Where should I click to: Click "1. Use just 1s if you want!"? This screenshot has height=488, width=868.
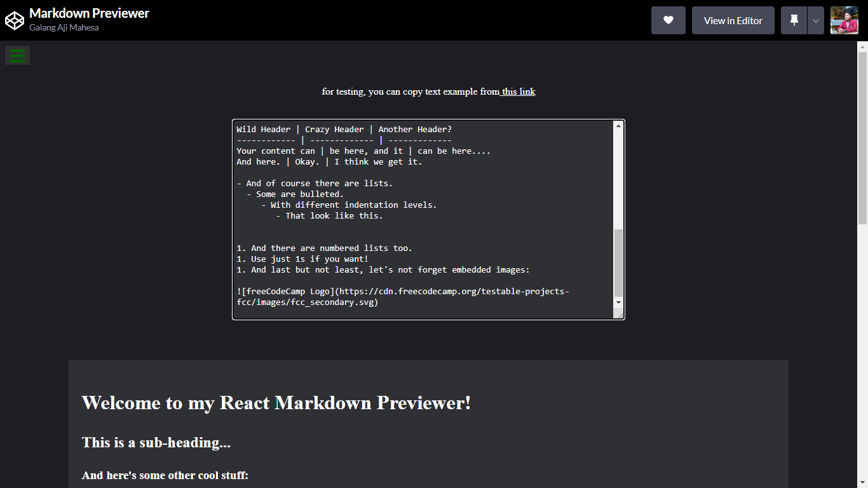coord(302,259)
